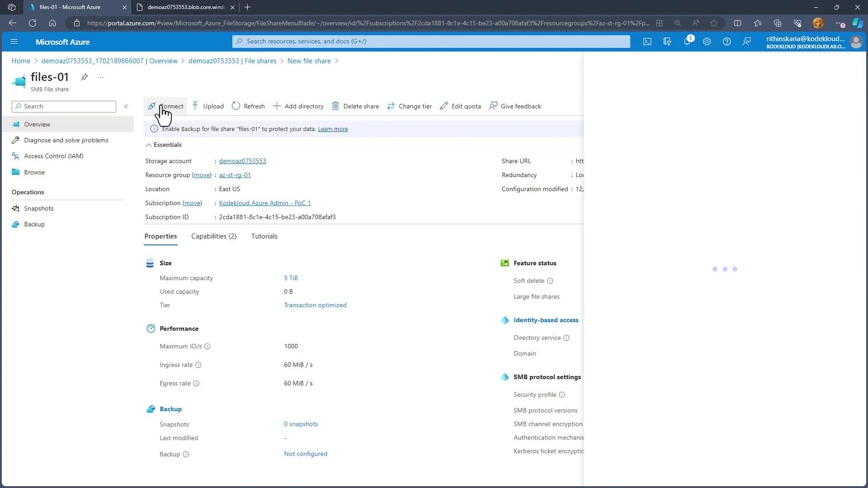Switch to the Tutorials tab

point(264,236)
